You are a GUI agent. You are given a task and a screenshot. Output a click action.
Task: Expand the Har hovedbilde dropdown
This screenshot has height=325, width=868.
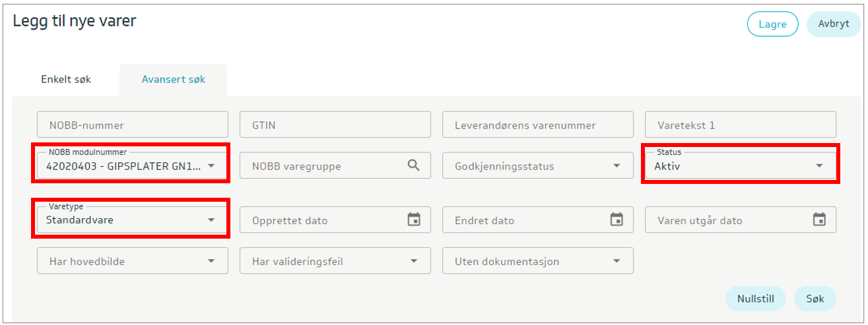[211, 261]
